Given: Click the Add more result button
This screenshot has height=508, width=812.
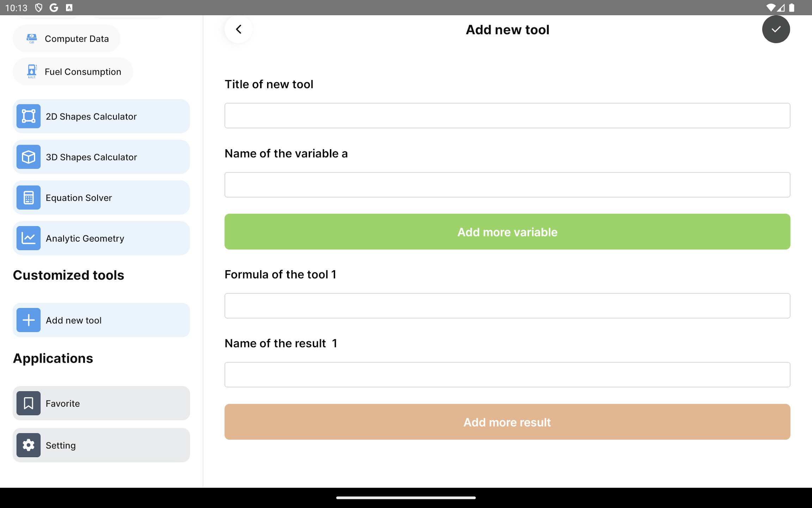Looking at the screenshot, I should coord(507,422).
